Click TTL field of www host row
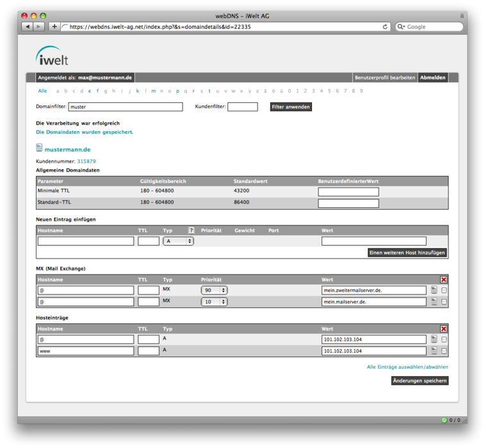This screenshot has width=485, height=448. pyautogui.click(x=149, y=351)
